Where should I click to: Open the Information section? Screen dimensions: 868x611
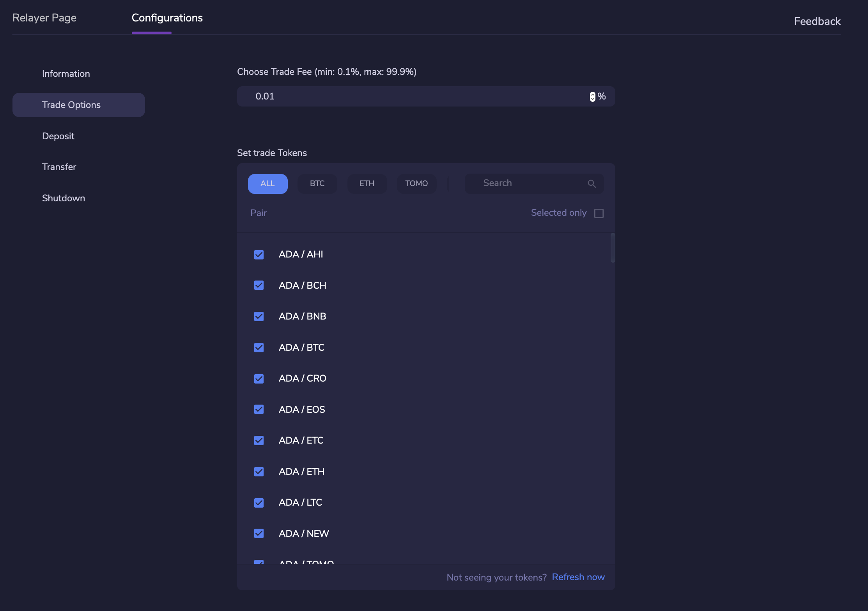pos(66,74)
